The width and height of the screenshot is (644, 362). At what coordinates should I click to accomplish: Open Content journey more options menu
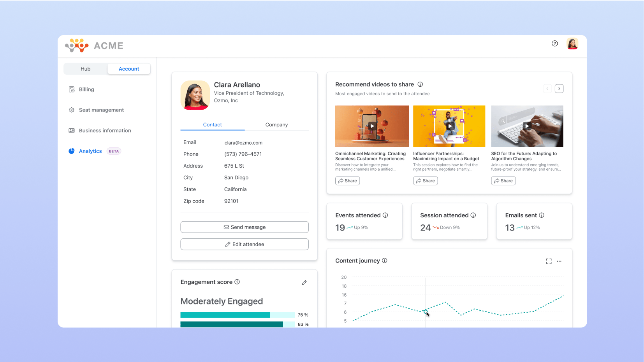click(x=559, y=261)
